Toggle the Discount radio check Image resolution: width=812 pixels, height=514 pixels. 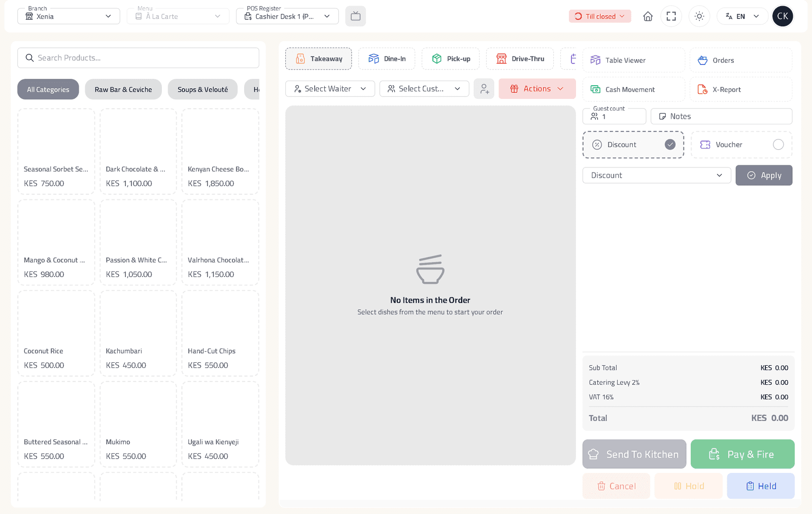coord(670,145)
